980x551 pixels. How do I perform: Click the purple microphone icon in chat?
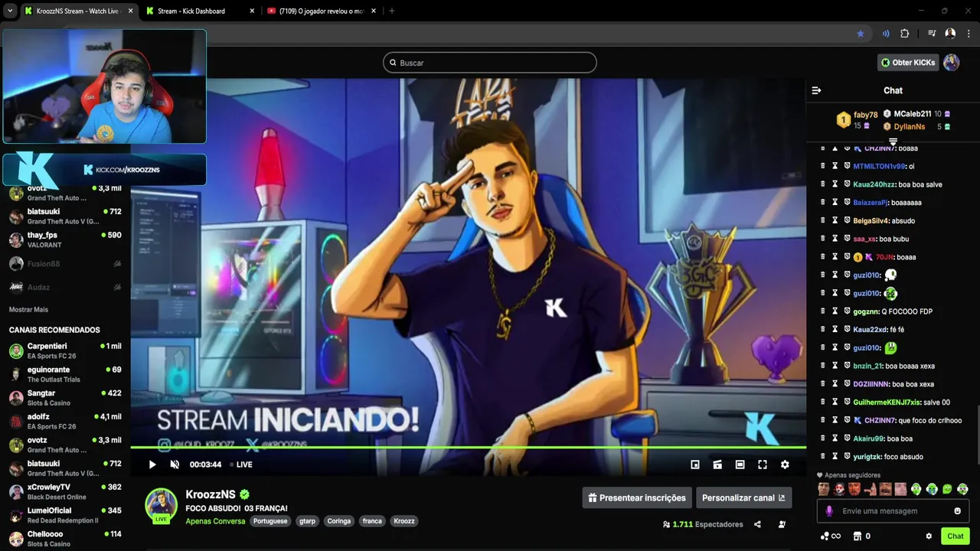tap(828, 511)
